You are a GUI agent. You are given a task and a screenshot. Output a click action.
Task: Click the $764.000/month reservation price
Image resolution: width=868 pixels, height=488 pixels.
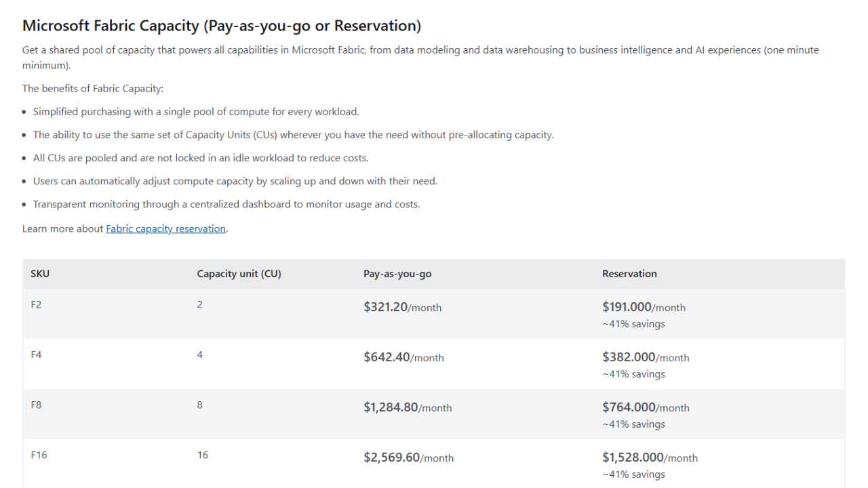646,407
